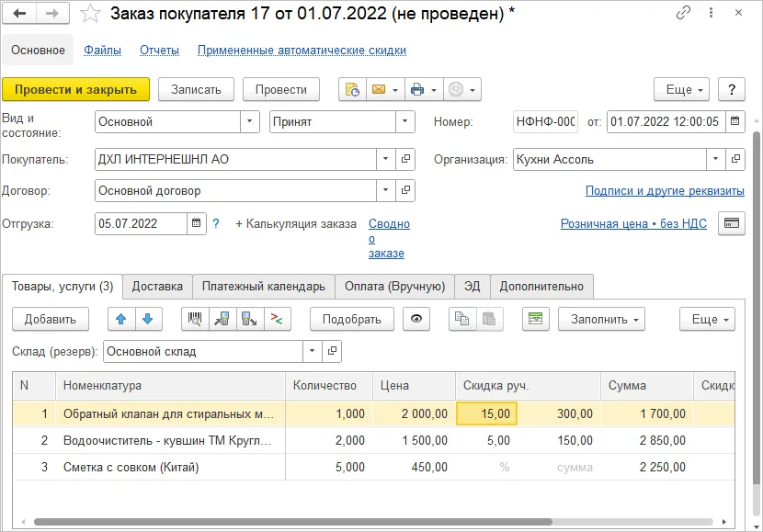Open the print icon menu
Viewport: 763px width, 532px height.
424,89
